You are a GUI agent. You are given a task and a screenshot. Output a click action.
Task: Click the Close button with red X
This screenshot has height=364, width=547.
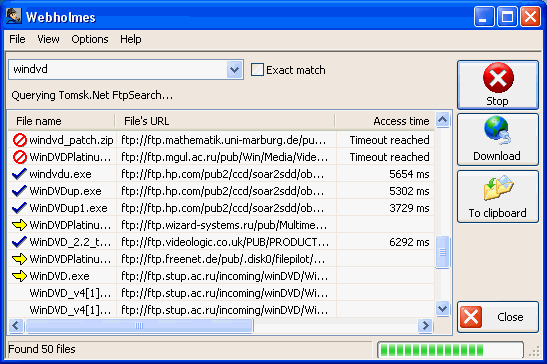point(498,317)
